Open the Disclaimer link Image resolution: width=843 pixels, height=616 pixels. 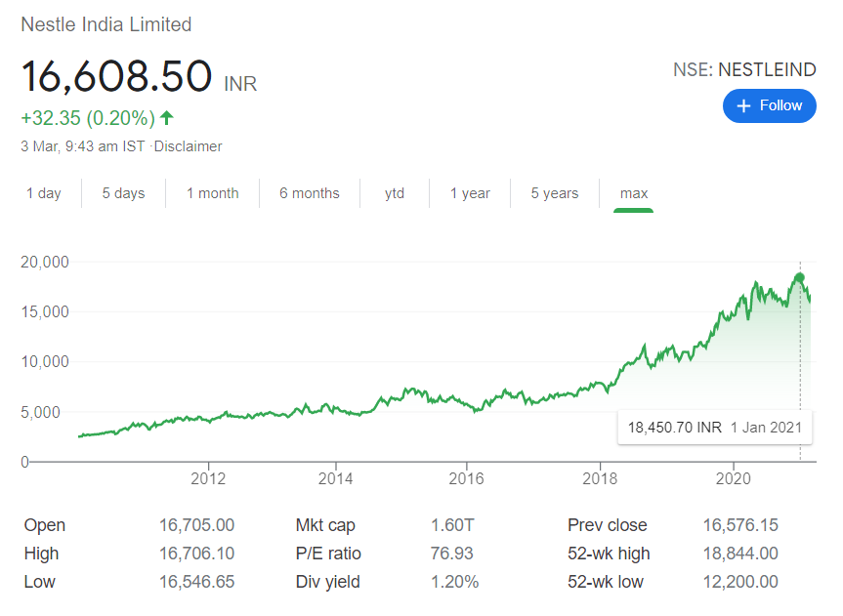[x=189, y=146]
